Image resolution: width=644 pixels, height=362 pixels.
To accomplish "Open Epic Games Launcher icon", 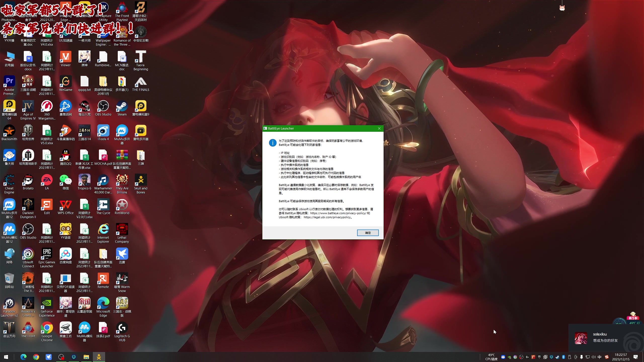I will tap(47, 258).
